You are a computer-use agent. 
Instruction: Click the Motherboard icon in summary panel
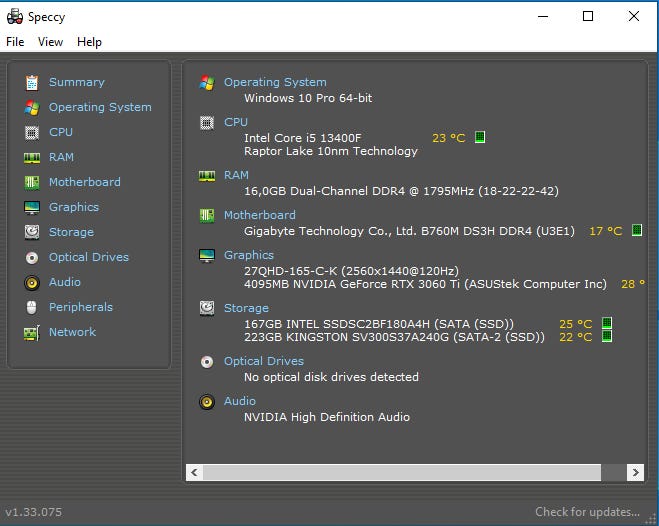point(207,216)
